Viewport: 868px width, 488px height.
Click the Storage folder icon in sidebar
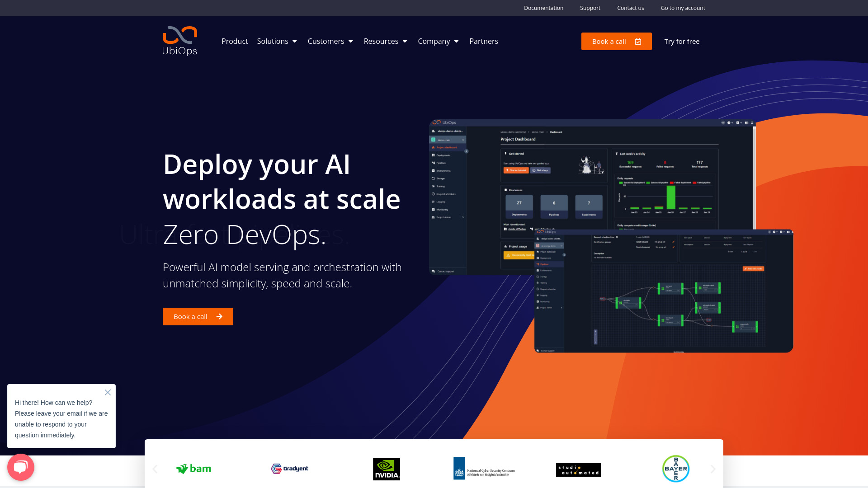433,178
